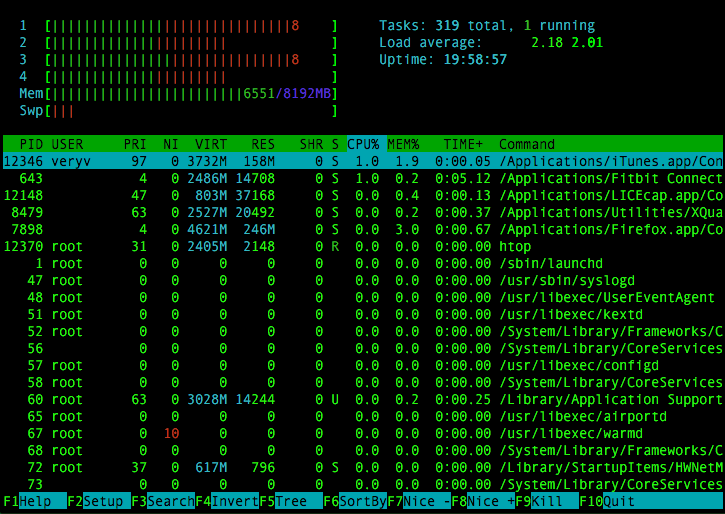Toggle F5 Tree view mode
Screen dimensions: 725x514
click(290, 502)
